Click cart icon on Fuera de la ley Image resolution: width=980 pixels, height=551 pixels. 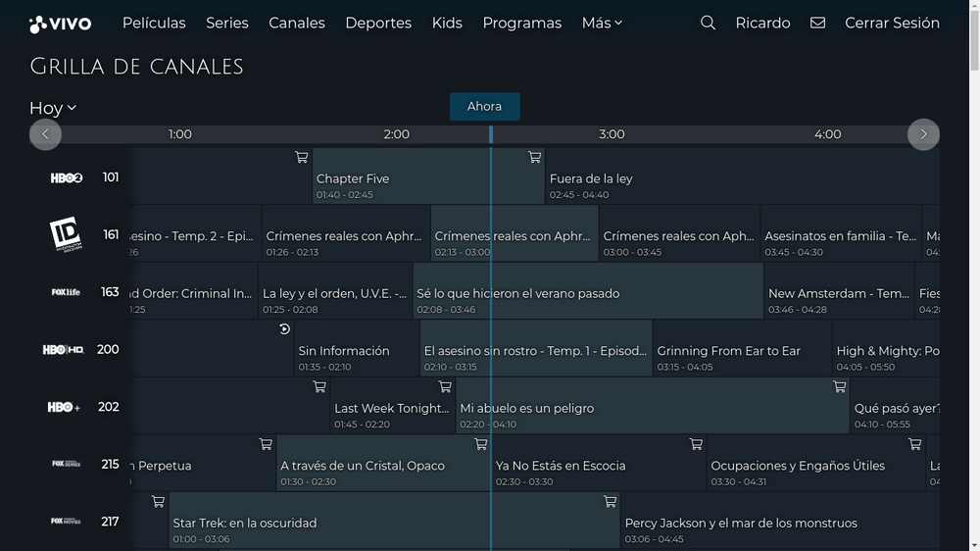coord(534,157)
